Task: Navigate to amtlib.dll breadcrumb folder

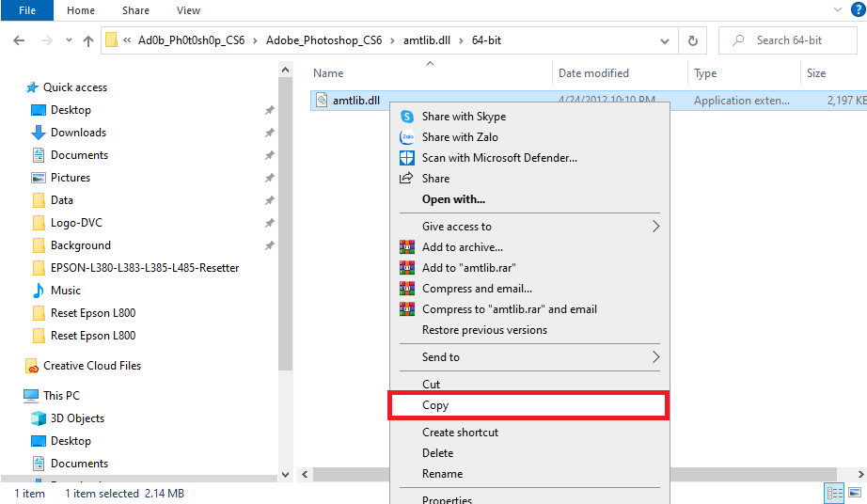Action: [x=427, y=40]
